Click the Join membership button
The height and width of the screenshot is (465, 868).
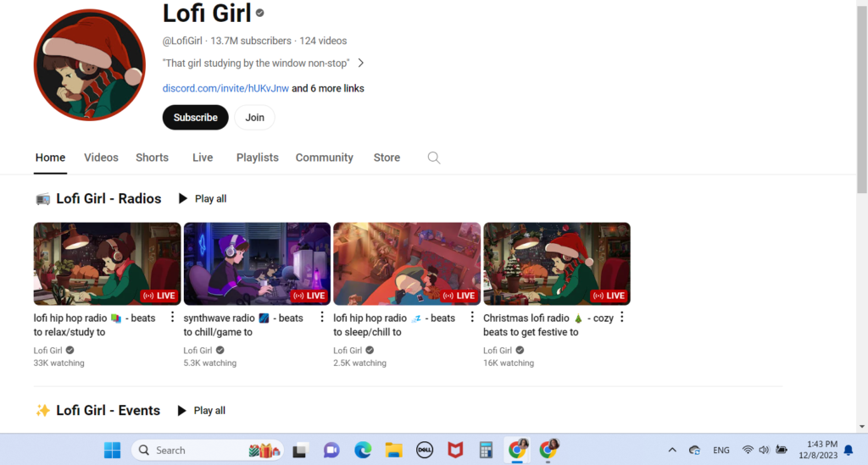click(x=254, y=117)
